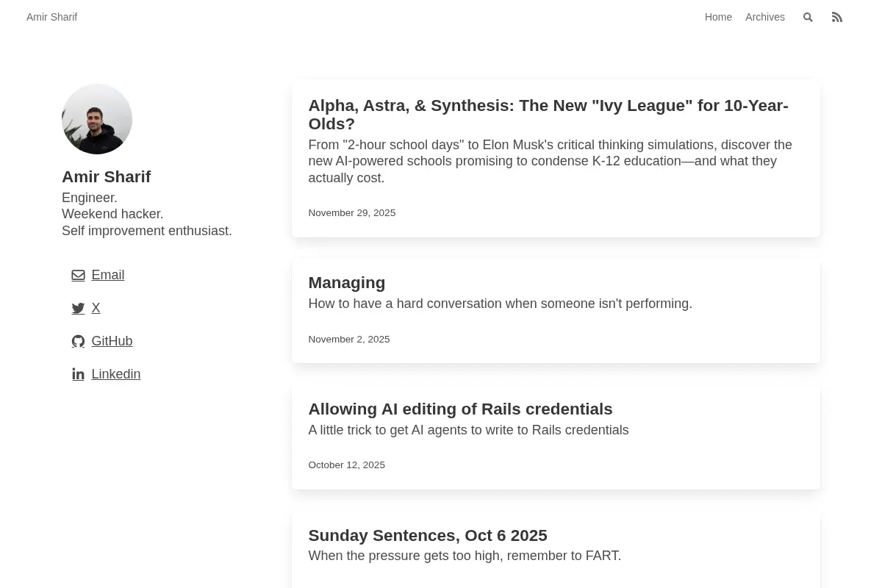This screenshot has width=882, height=588.
Task: Click Amir Sharif's profile photo
Action: (x=97, y=119)
